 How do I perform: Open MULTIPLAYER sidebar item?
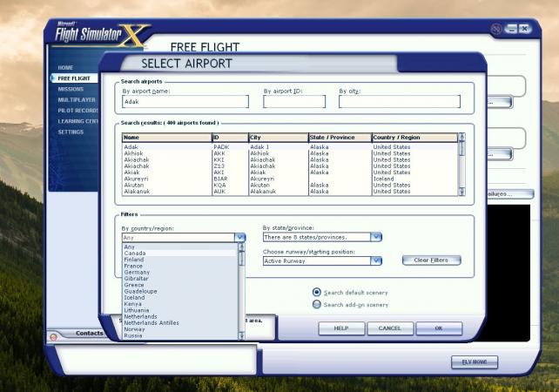point(77,99)
